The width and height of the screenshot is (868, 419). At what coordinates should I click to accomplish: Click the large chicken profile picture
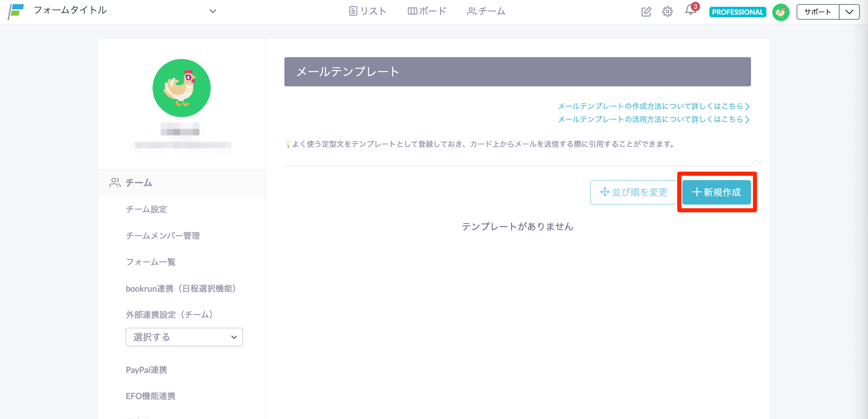pos(181,88)
